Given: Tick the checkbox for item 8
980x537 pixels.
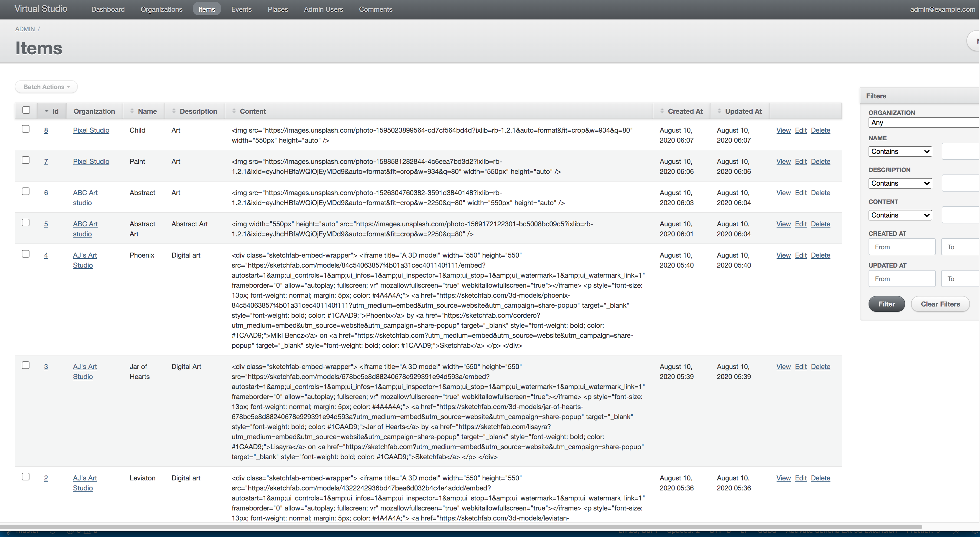Looking at the screenshot, I should coord(25,129).
